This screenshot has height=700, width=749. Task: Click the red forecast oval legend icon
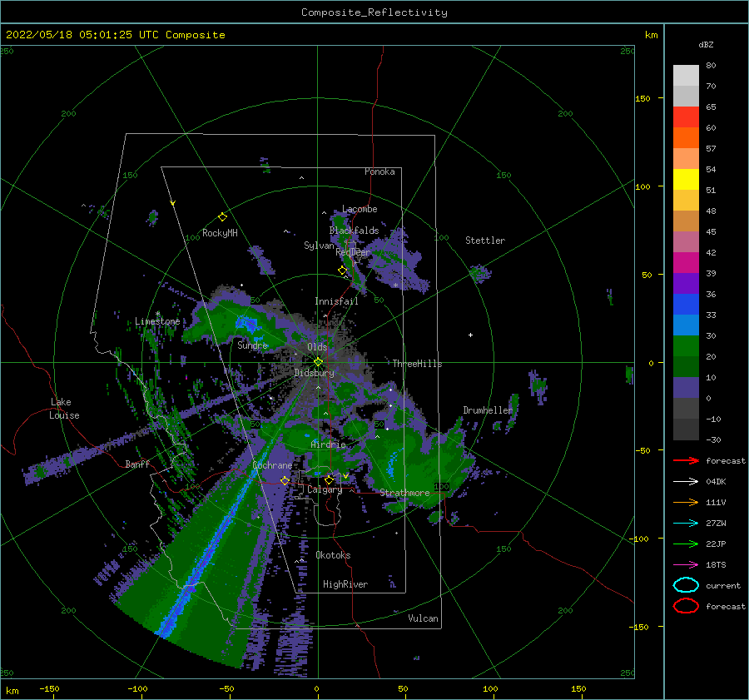(x=686, y=606)
